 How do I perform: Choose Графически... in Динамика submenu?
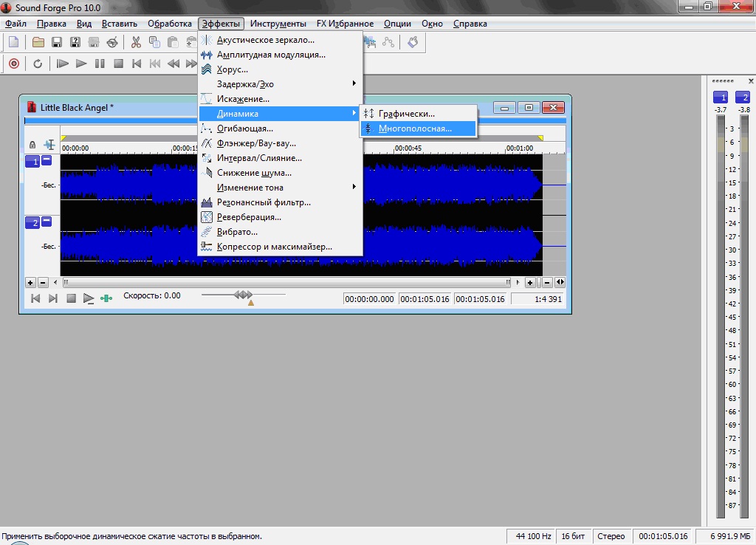(x=418, y=114)
